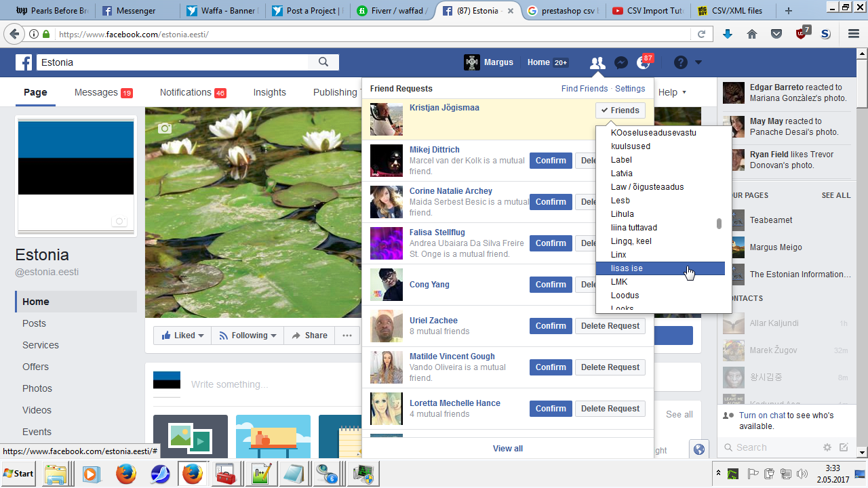
Task: Click the site info icon in the address bar
Action: [34, 34]
